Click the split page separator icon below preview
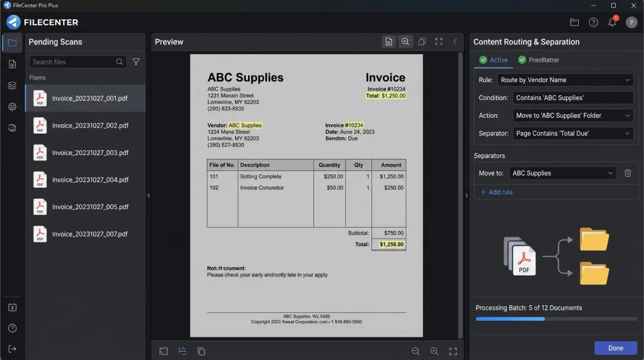644x360 pixels. [x=182, y=352]
